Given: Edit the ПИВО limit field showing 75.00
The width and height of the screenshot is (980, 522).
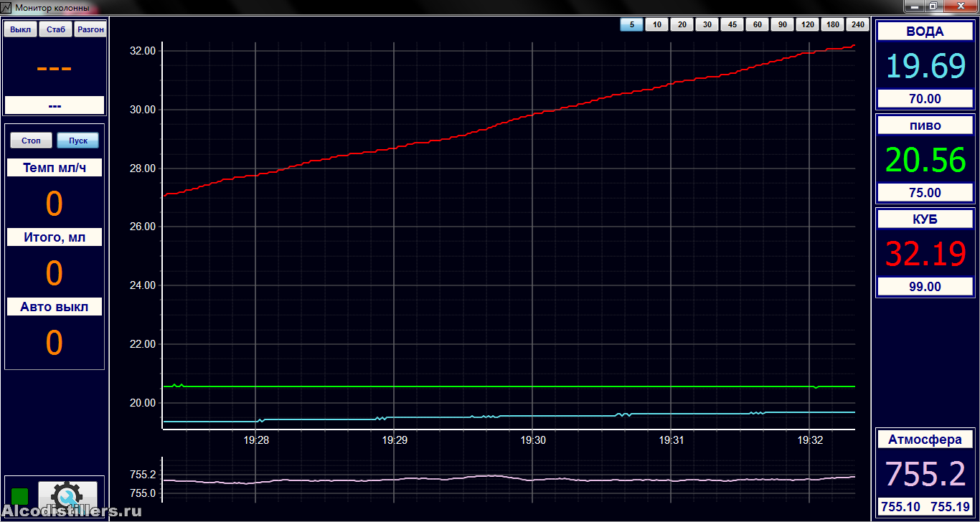Looking at the screenshot, I should 925,193.
